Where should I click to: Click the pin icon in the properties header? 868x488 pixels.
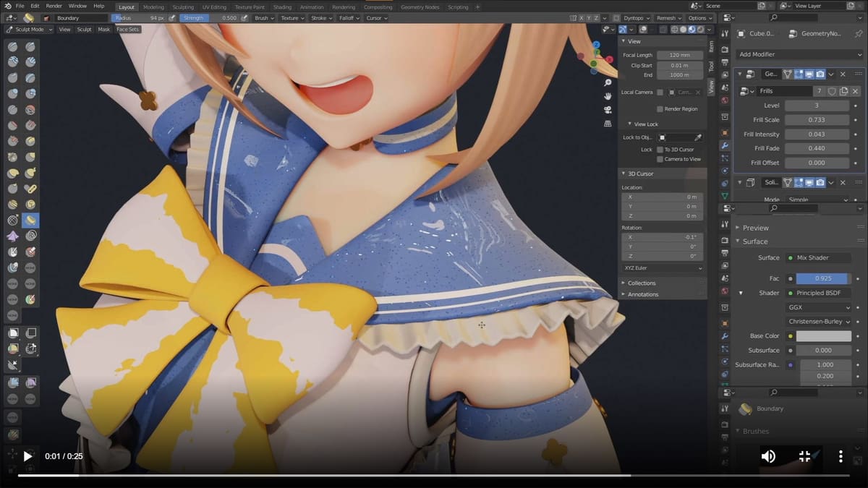[859, 33]
